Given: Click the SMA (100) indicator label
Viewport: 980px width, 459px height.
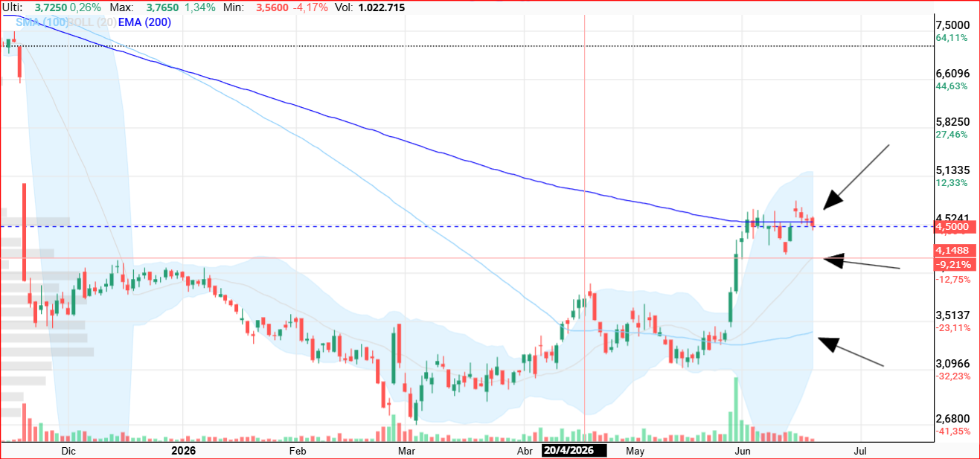Looking at the screenshot, I should [x=41, y=22].
